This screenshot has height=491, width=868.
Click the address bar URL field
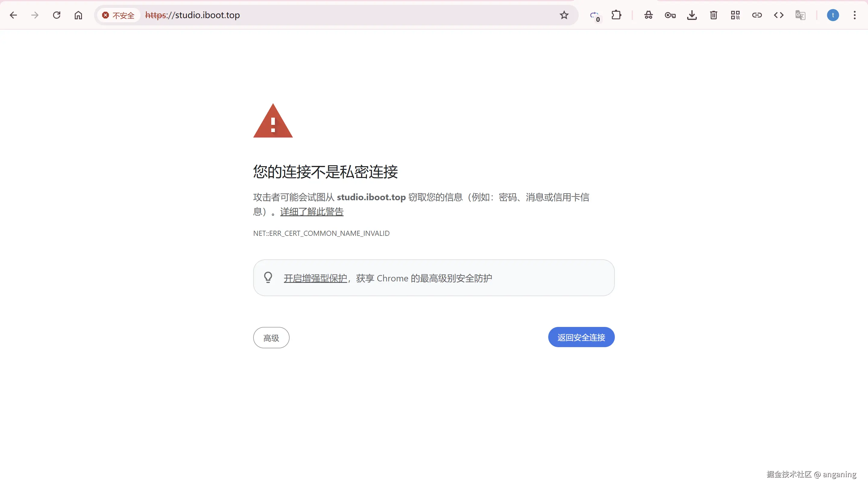(x=337, y=15)
